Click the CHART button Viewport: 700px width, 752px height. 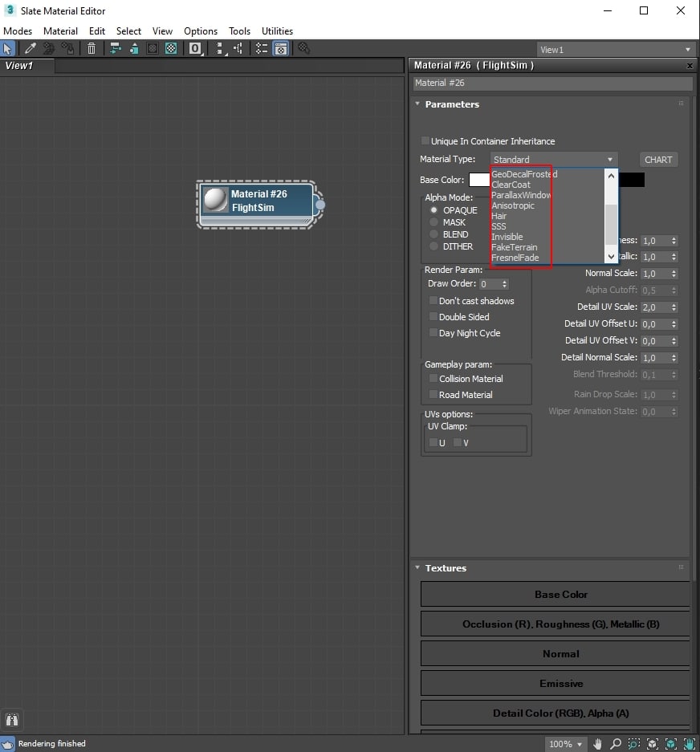coord(657,160)
